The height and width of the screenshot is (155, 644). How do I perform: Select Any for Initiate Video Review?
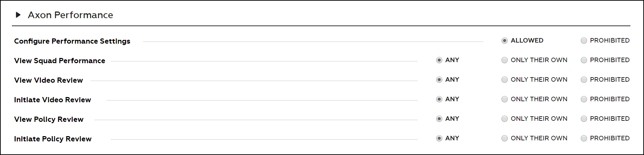click(439, 99)
